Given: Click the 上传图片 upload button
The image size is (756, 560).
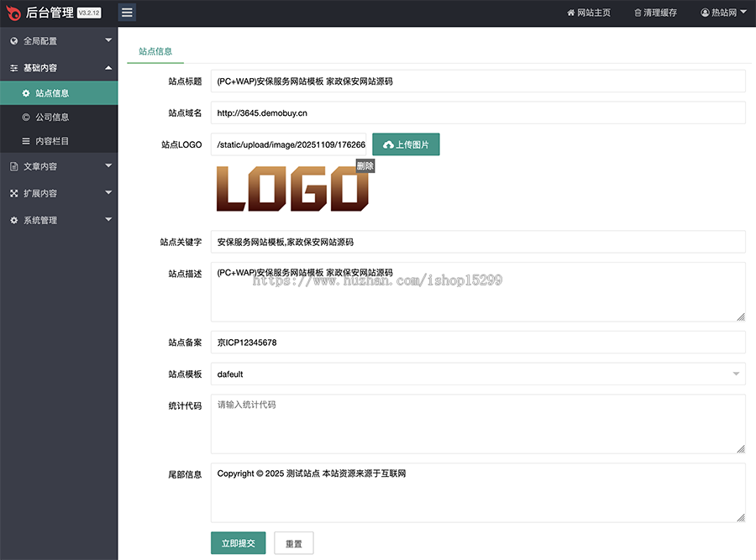Looking at the screenshot, I should 406,144.
